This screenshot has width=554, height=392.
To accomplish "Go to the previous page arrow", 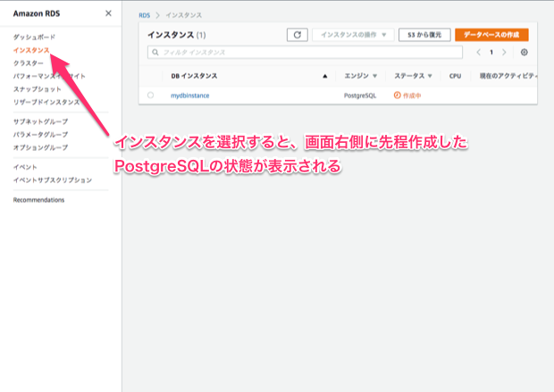I will tap(478, 53).
